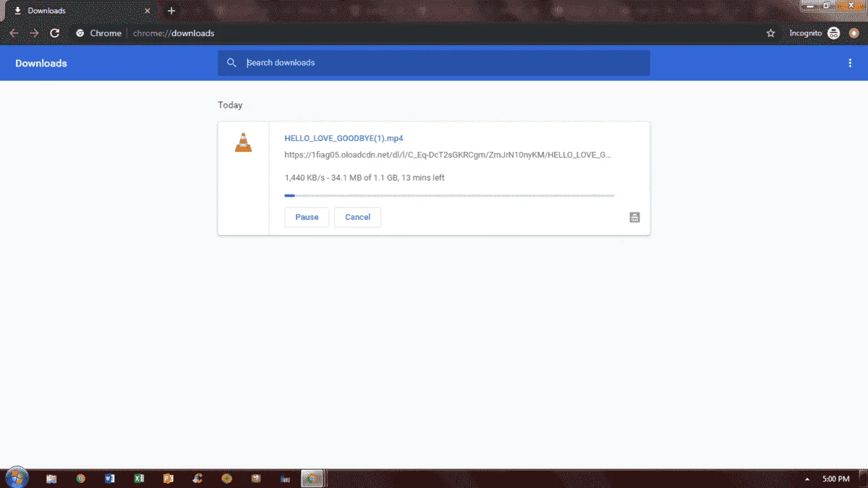
Task: Click the orange Chrome update arrow icon
Action: pos(854,33)
